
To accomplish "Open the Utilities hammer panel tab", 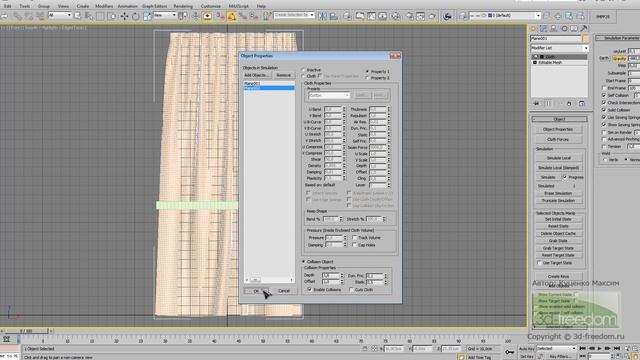I will tap(584, 29).
